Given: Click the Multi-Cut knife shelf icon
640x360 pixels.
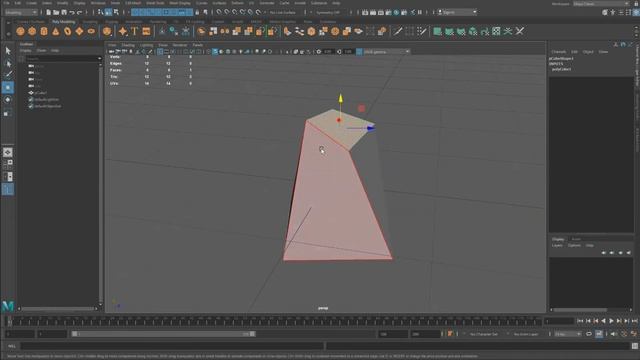Looking at the screenshot, I should (398, 31).
